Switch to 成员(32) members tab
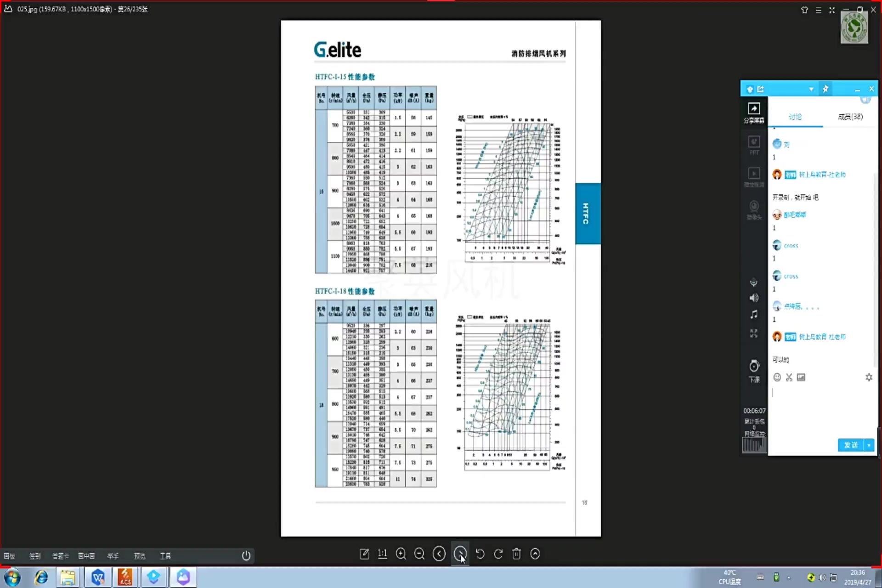Image resolution: width=882 pixels, height=588 pixels. tap(849, 117)
